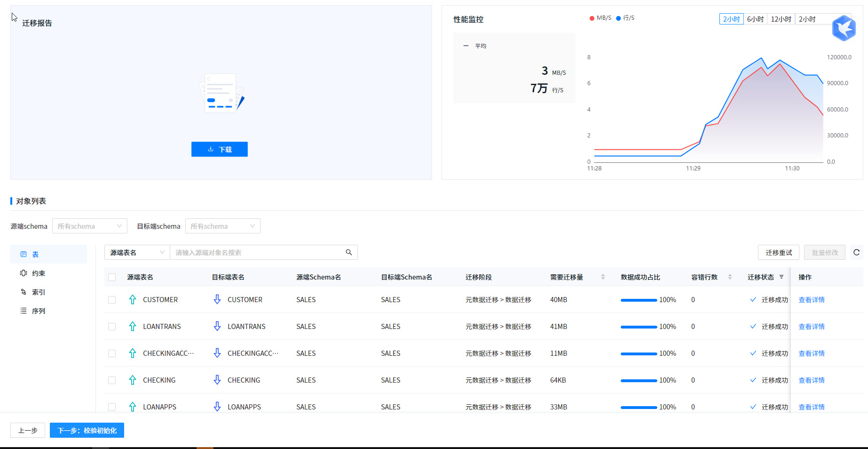Click the index icon next to 索引
The image size is (868, 449).
pyautogui.click(x=24, y=292)
